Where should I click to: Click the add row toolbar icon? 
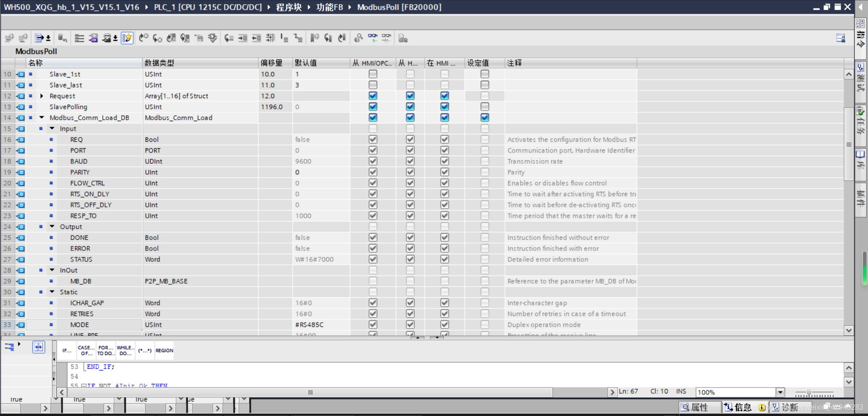point(23,38)
